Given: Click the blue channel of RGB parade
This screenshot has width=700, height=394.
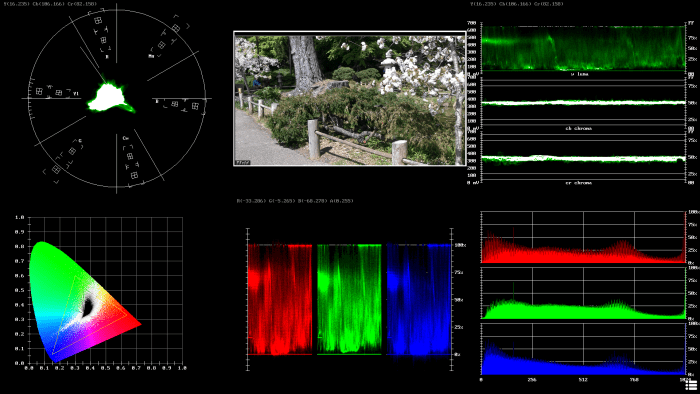Looking at the screenshot, I should [419, 299].
